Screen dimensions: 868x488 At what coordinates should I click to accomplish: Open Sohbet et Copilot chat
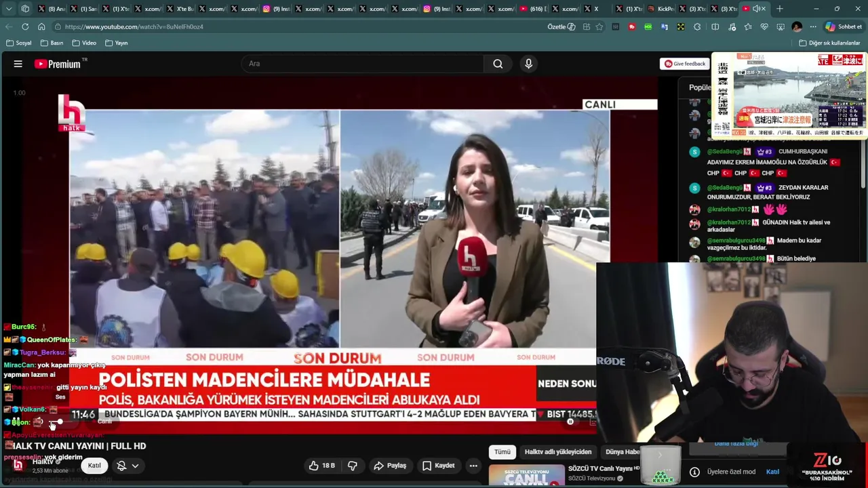pos(844,26)
